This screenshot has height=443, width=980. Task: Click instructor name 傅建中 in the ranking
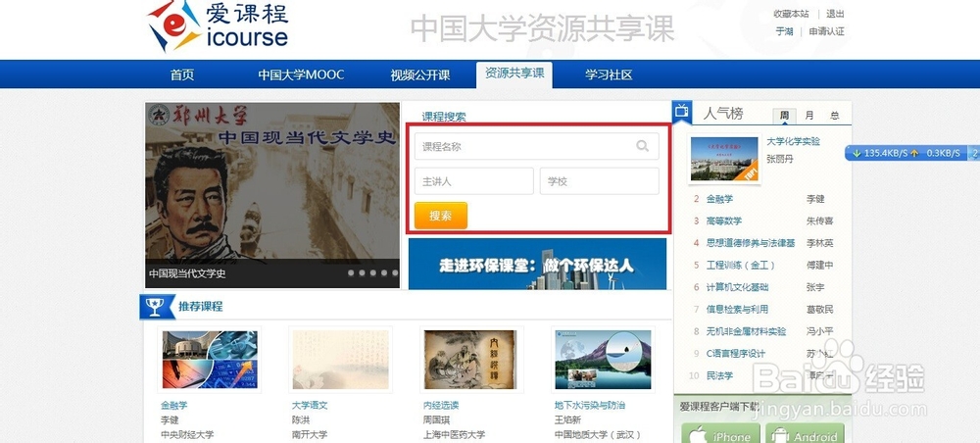pyautogui.click(x=819, y=265)
